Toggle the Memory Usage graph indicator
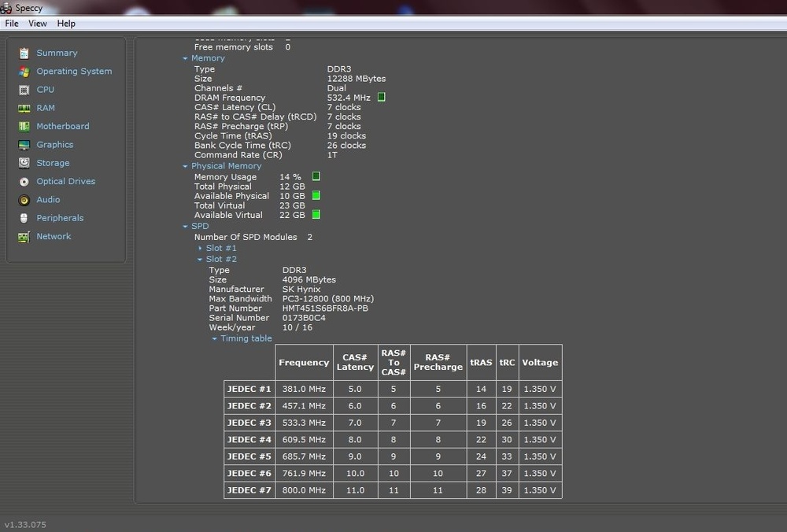Viewport: 787px width, 532px height. click(x=316, y=176)
